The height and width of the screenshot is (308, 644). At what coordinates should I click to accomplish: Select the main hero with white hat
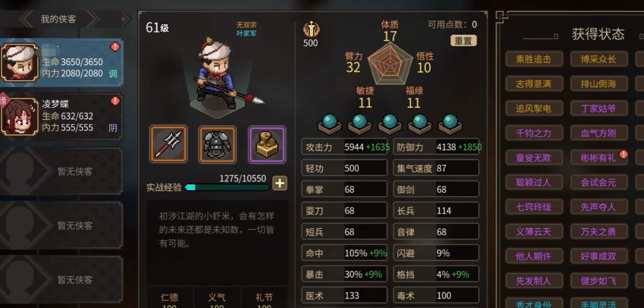coord(19,62)
